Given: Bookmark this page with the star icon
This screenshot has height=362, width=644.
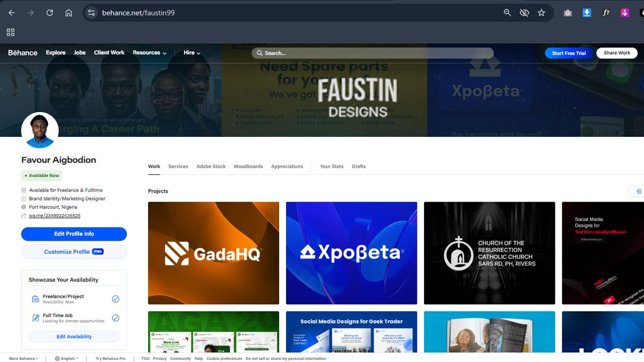Looking at the screenshot, I should pyautogui.click(x=541, y=13).
